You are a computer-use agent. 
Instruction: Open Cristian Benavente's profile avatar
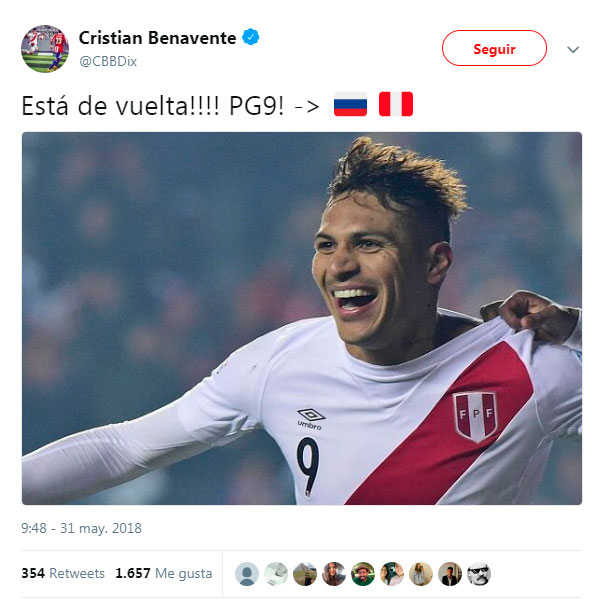point(45,49)
